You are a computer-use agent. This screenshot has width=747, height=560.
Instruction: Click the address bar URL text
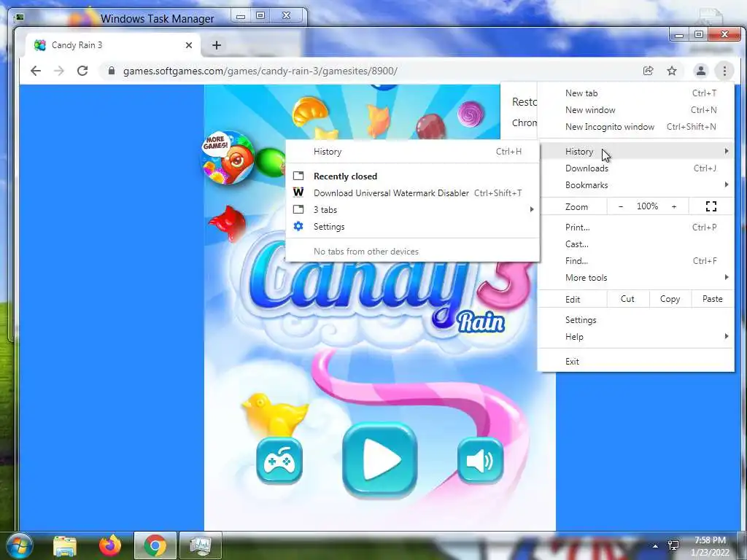coord(260,71)
